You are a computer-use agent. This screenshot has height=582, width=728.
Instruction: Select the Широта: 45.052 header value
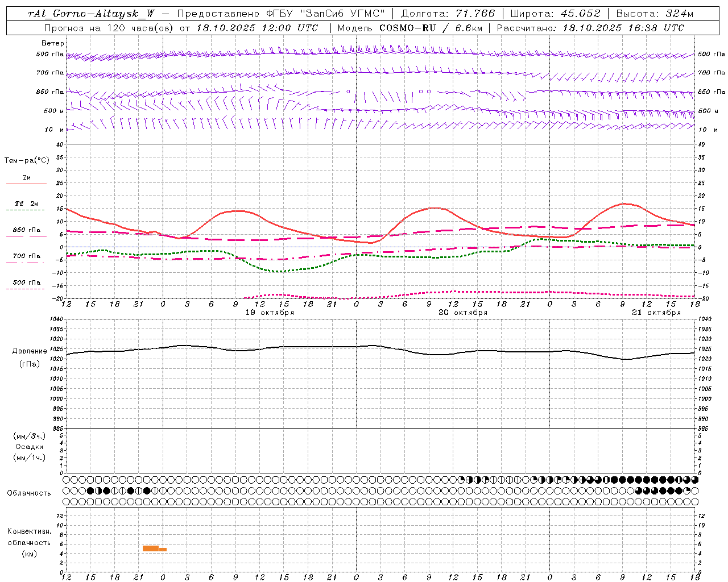[555, 14]
